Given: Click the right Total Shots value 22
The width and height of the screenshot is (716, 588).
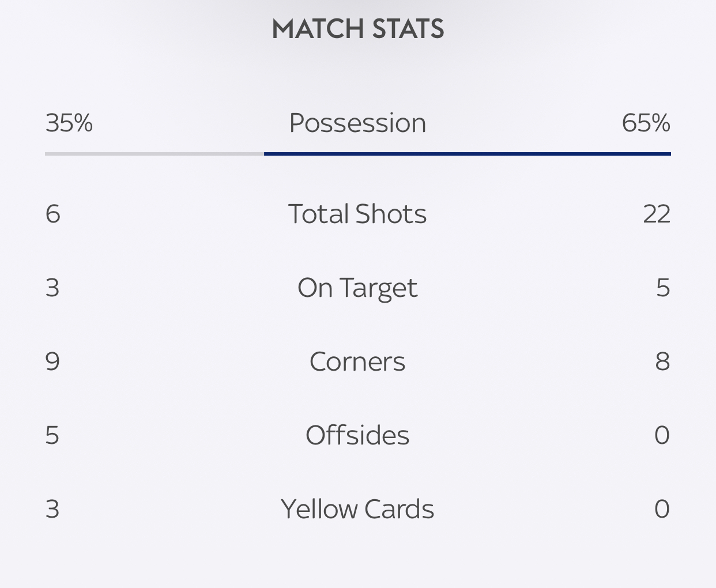Looking at the screenshot, I should tap(656, 214).
